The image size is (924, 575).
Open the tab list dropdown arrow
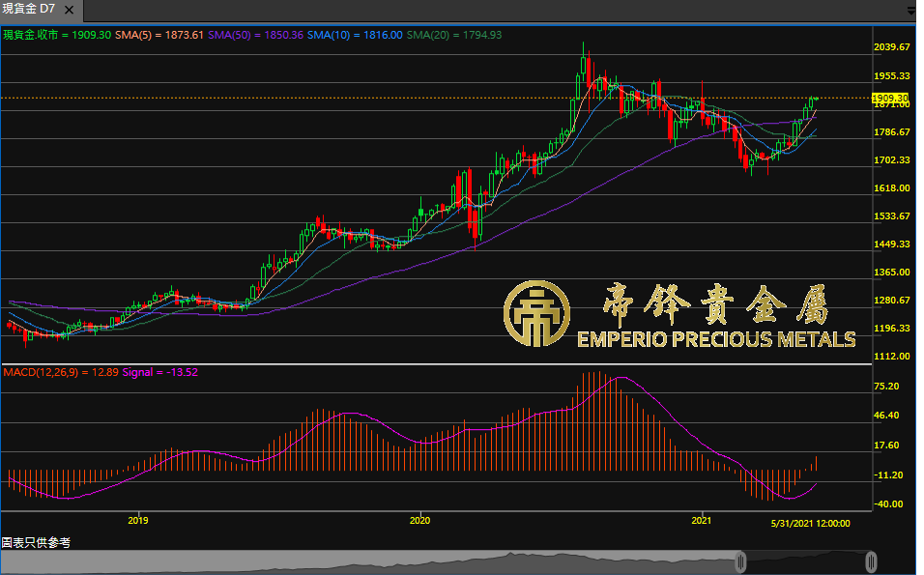(911, 12)
